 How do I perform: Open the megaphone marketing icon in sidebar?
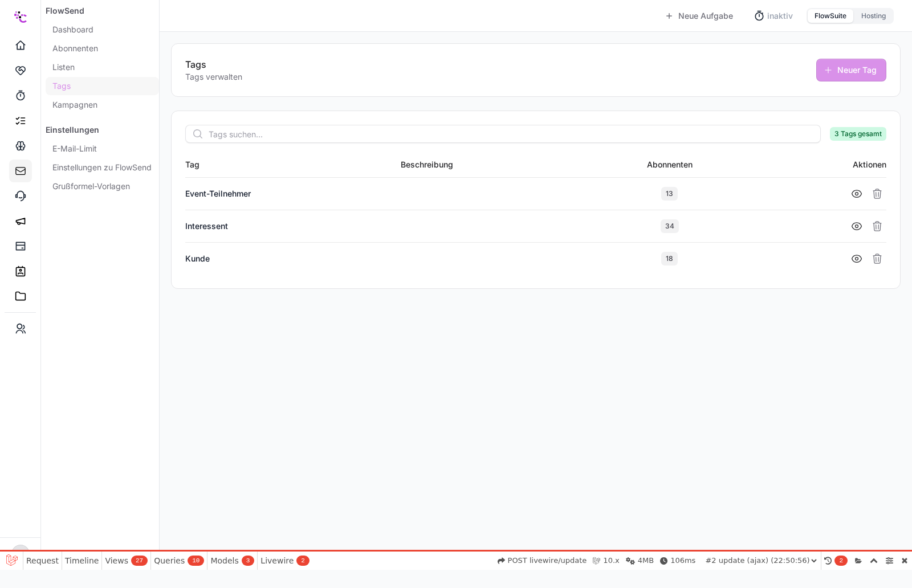click(21, 220)
